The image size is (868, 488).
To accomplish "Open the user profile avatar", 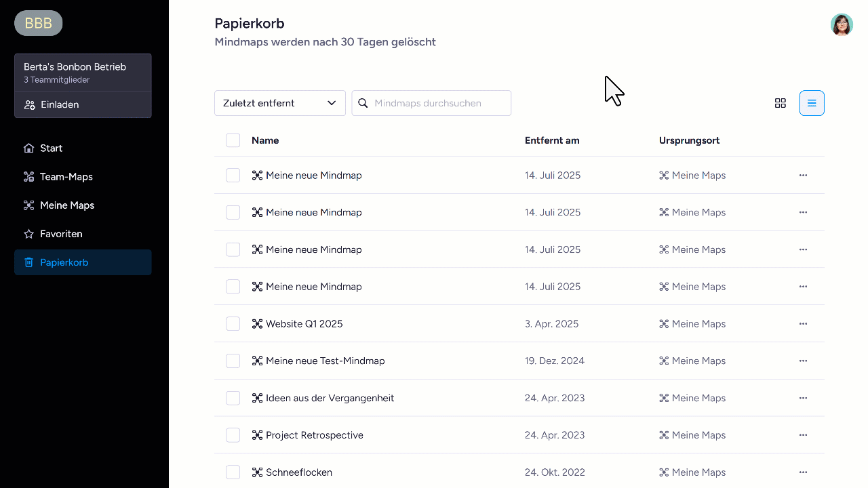I will pyautogui.click(x=842, y=24).
